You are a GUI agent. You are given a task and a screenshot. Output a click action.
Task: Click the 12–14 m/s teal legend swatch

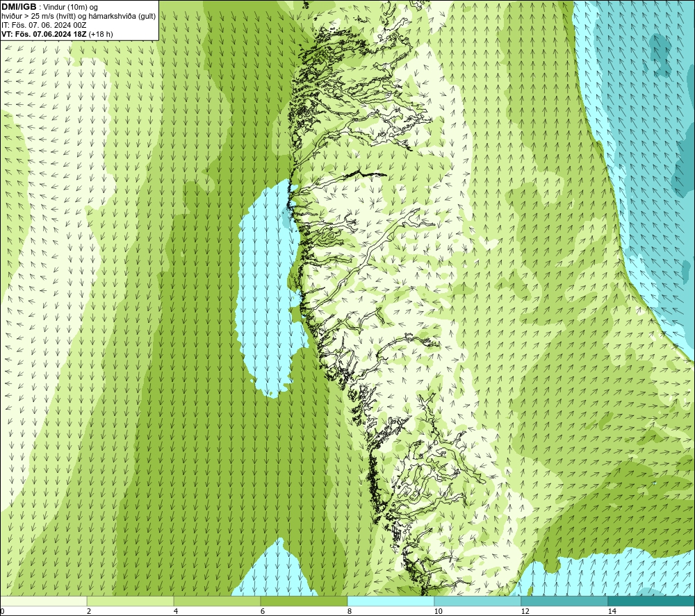tap(564, 601)
